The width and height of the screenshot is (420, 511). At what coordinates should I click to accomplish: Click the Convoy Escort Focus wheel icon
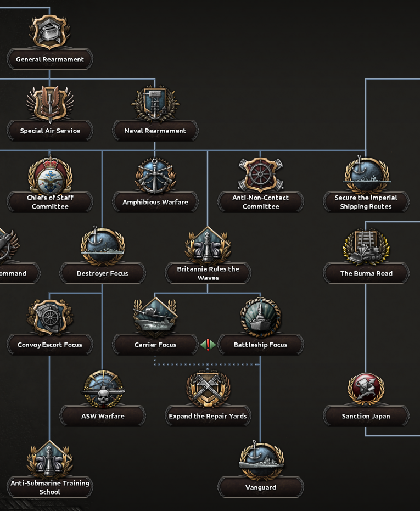pyautogui.click(x=50, y=317)
